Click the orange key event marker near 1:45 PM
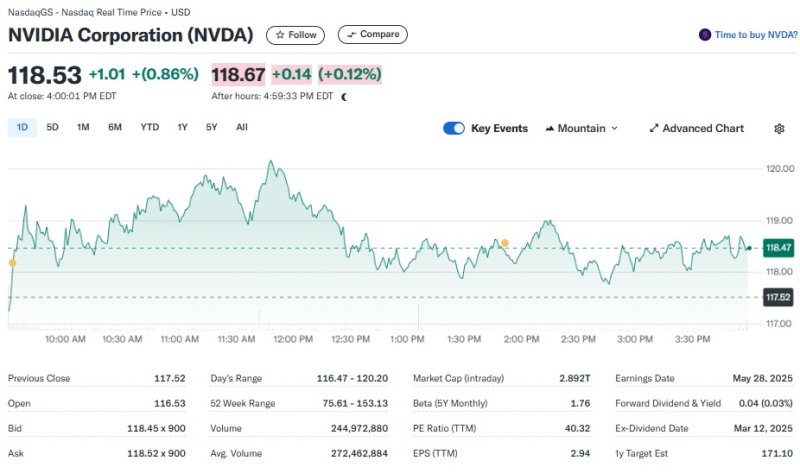The height and width of the screenshot is (473, 800). 505,243
